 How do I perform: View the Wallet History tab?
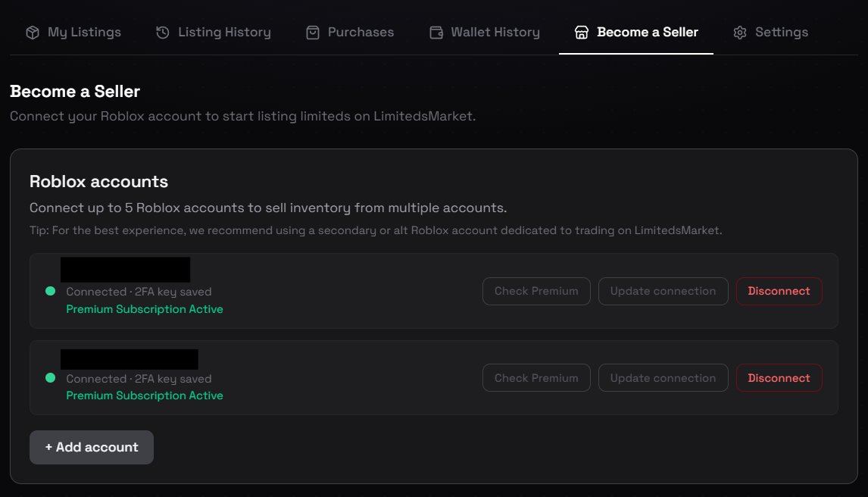[485, 32]
